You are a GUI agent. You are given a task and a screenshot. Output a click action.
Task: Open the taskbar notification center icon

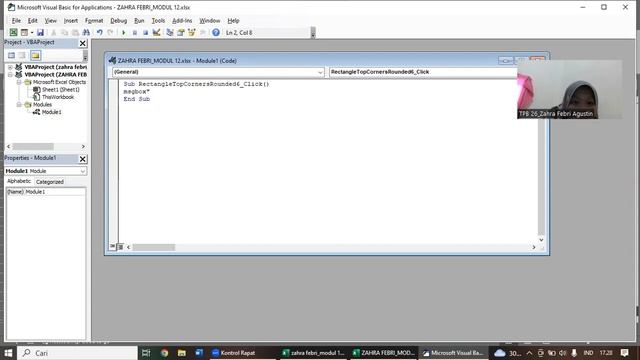pyautogui.click(x=624, y=353)
